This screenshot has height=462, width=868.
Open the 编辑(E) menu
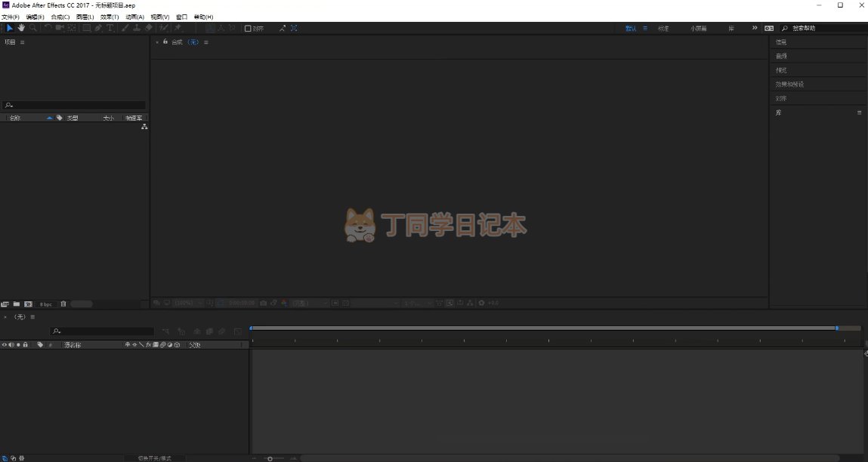35,17
